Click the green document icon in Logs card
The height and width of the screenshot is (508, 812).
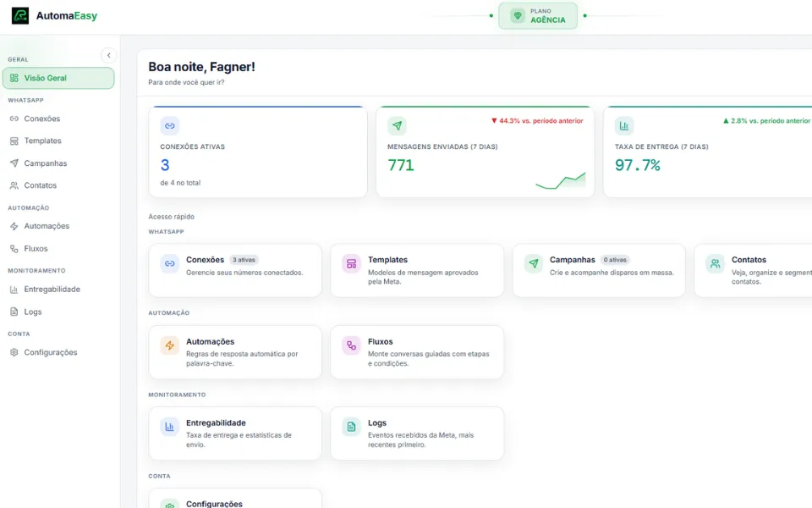(351, 427)
